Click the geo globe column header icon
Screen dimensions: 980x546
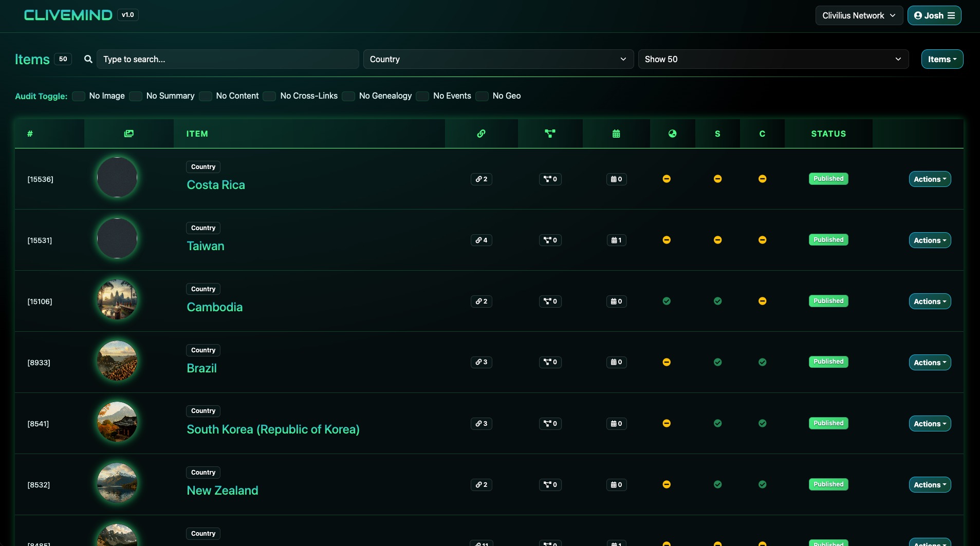(672, 134)
